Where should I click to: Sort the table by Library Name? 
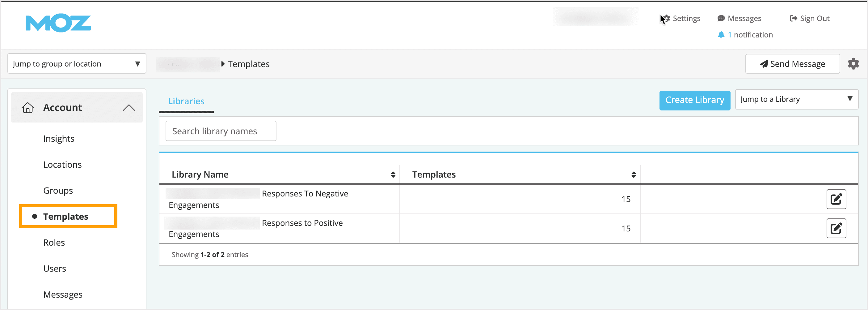(x=393, y=174)
